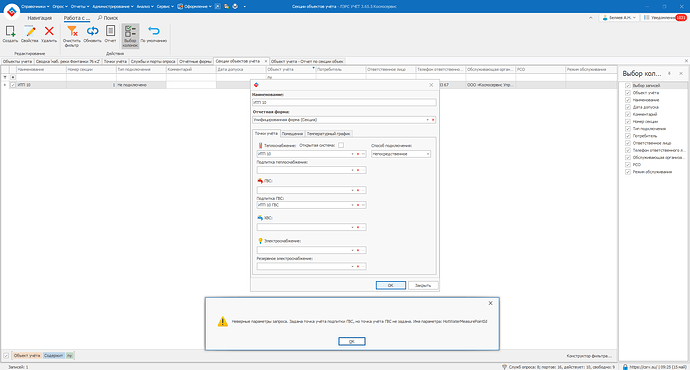Close the Секции объектов учёта tab
The image size is (690, 370).
click(265, 61)
